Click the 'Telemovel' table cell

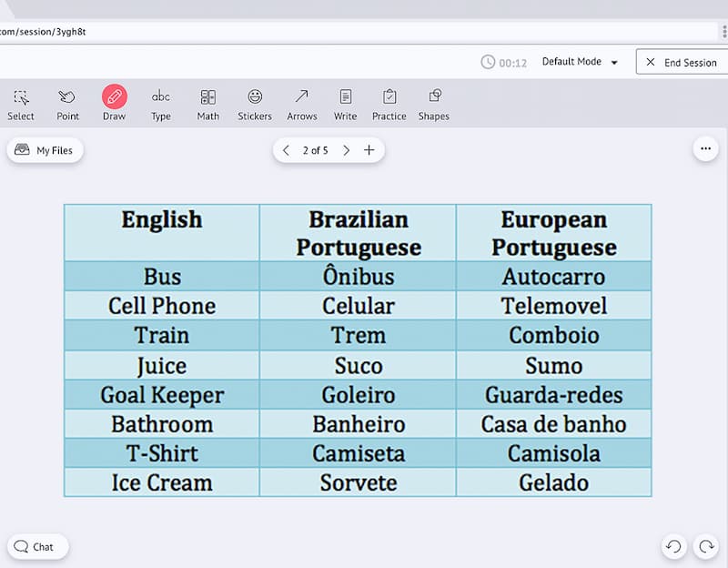554,306
